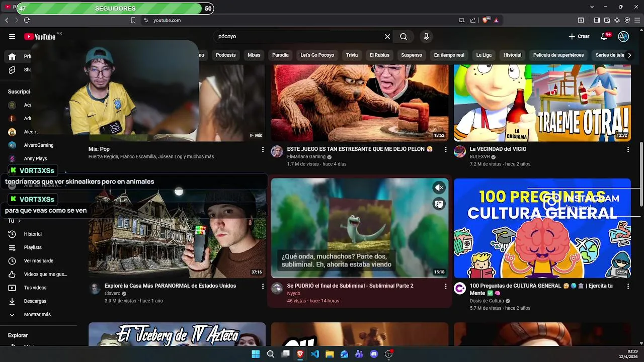
Task: Clear the search box with the X
Action: 387,37
